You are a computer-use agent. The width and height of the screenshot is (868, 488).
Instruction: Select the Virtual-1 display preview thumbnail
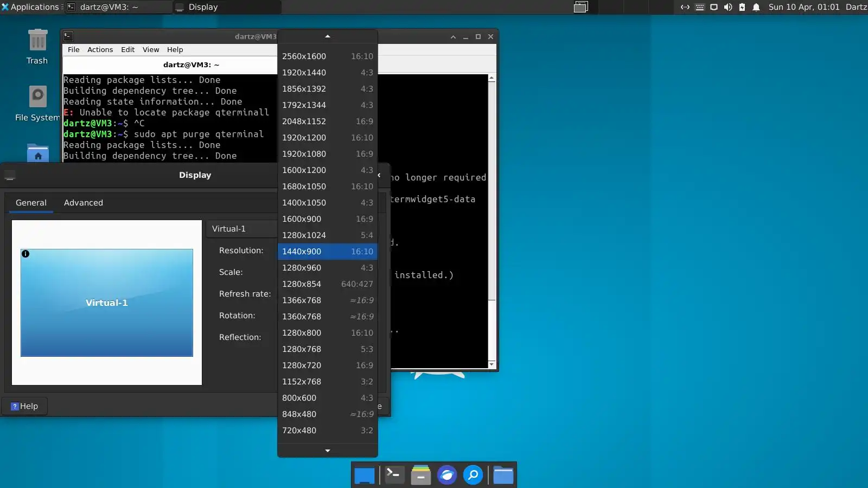click(107, 303)
